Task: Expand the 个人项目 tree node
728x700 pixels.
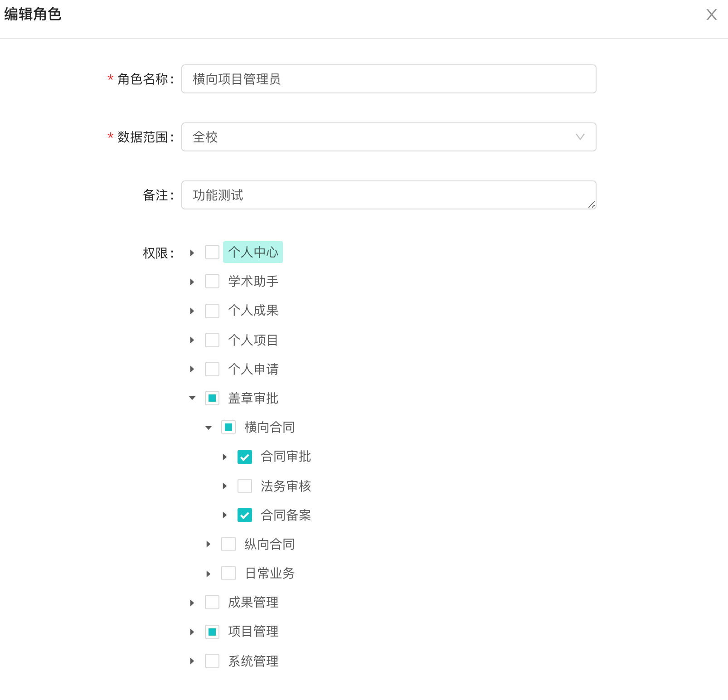Action: coord(192,340)
